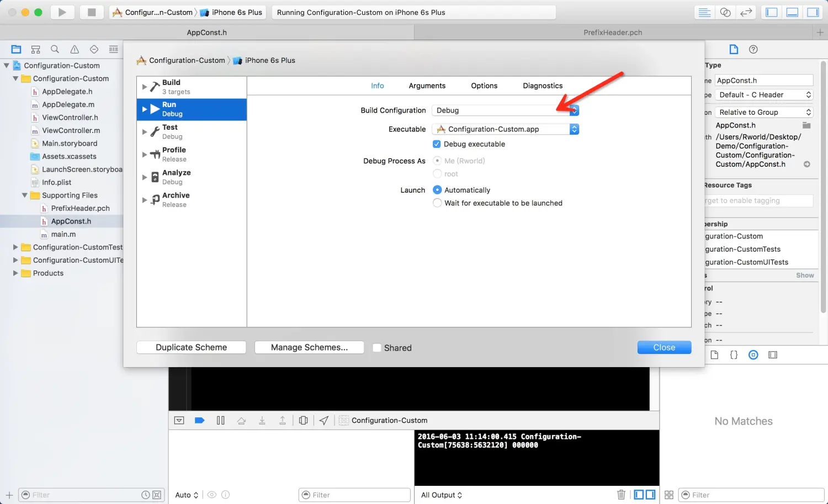Select the Info tab
This screenshot has height=504, width=828.
click(x=378, y=86)
